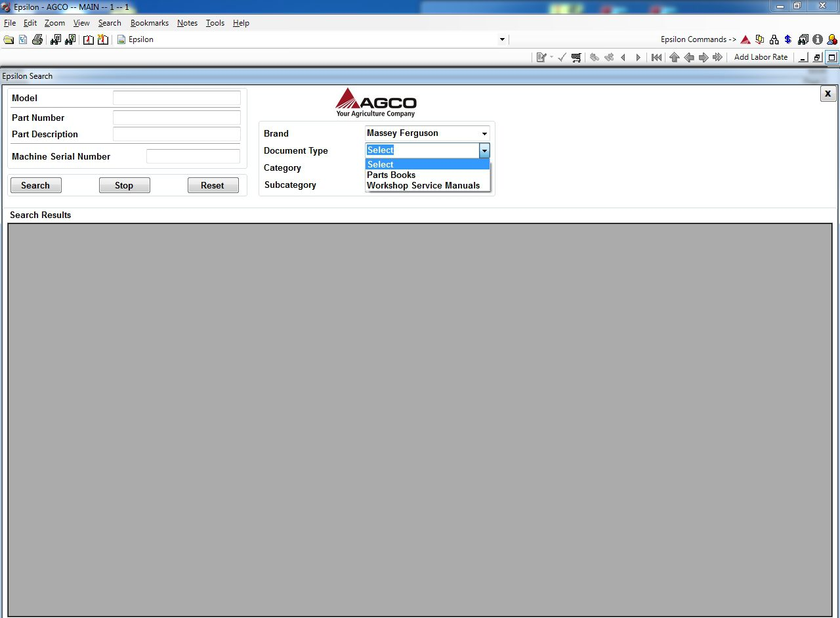This screenshot has width=840, height=618.
Task: Open the Tools menu
Action: (215, 23)
